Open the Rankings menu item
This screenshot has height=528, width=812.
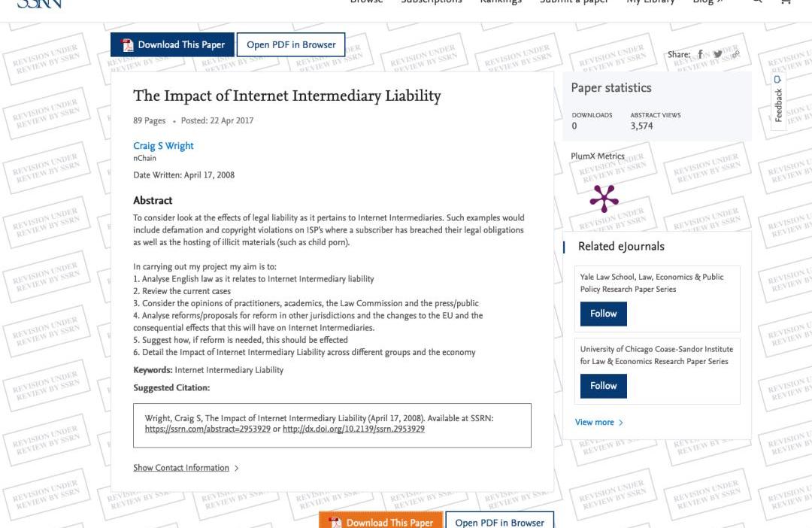(501, 2)
